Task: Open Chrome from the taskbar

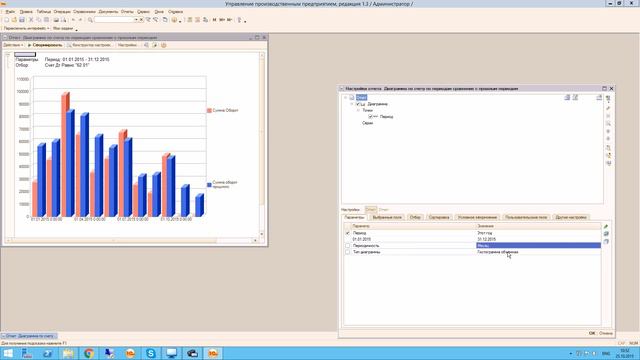Action: coord(89,353)
